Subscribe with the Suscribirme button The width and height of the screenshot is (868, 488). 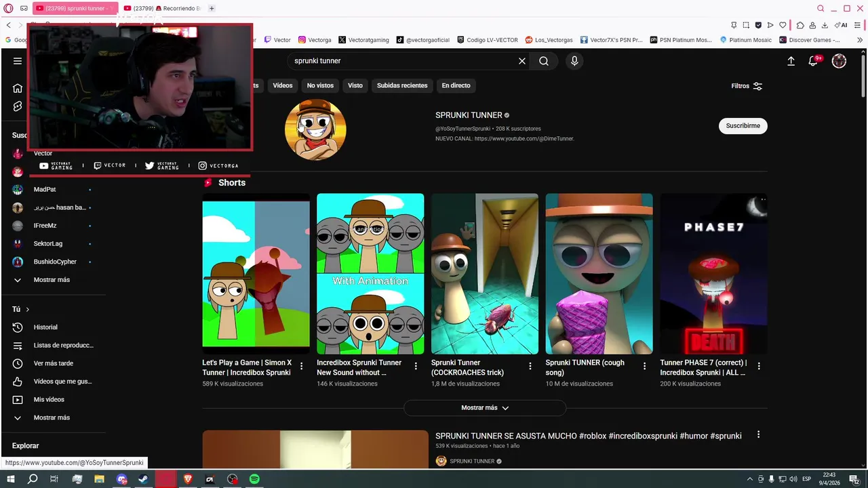pos(743,125)
